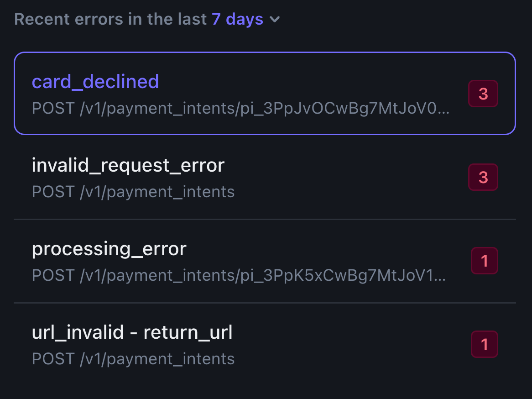The height and width of the screenshot is (399, 532).
Task: Click the POST path under url_invalid
Action: [133, 359]
